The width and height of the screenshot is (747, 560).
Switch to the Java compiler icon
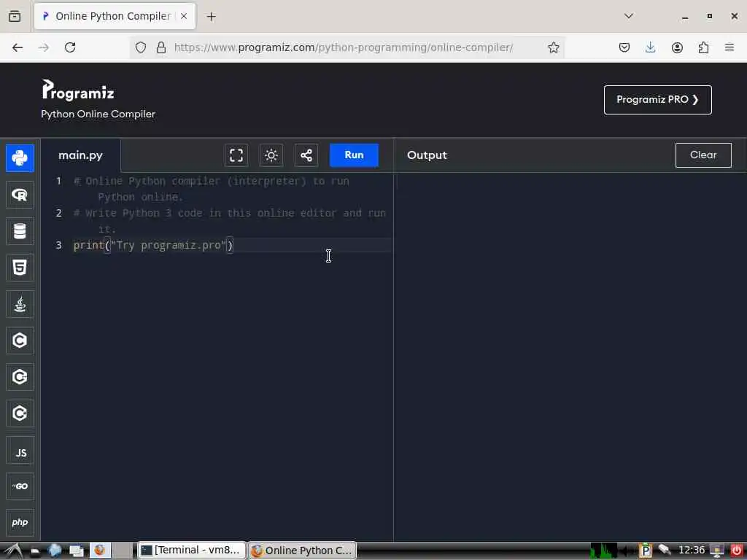(20, 304)
